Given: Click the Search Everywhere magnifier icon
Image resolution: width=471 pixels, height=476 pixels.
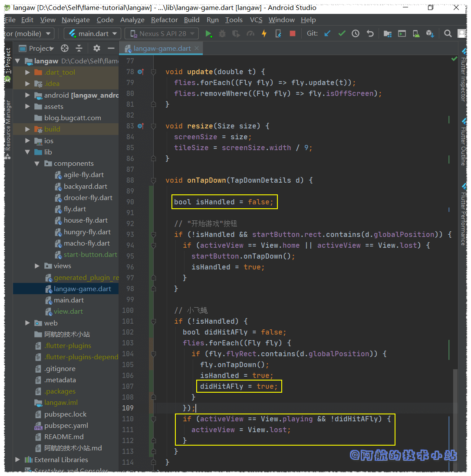Looking at the screenshot, I should pos(448,33).
